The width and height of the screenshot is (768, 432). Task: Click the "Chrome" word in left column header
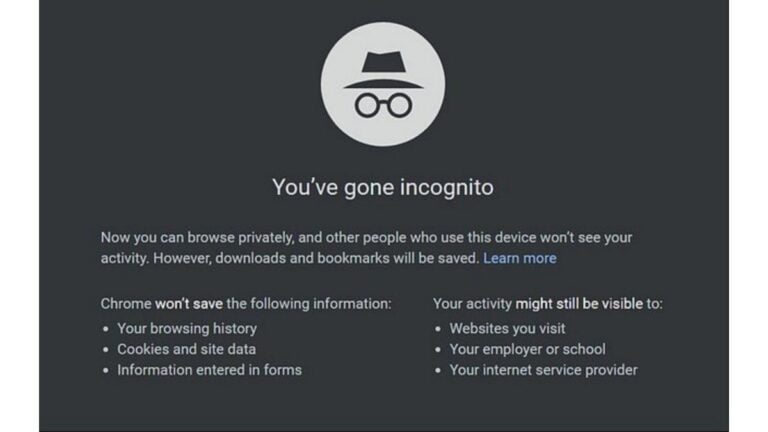(126, 303)
